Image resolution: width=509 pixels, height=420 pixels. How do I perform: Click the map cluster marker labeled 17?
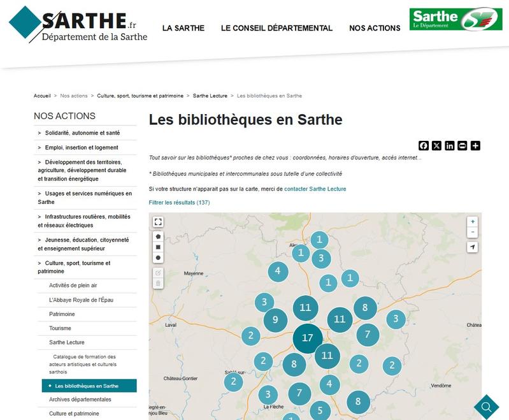[x=308, y=338]
